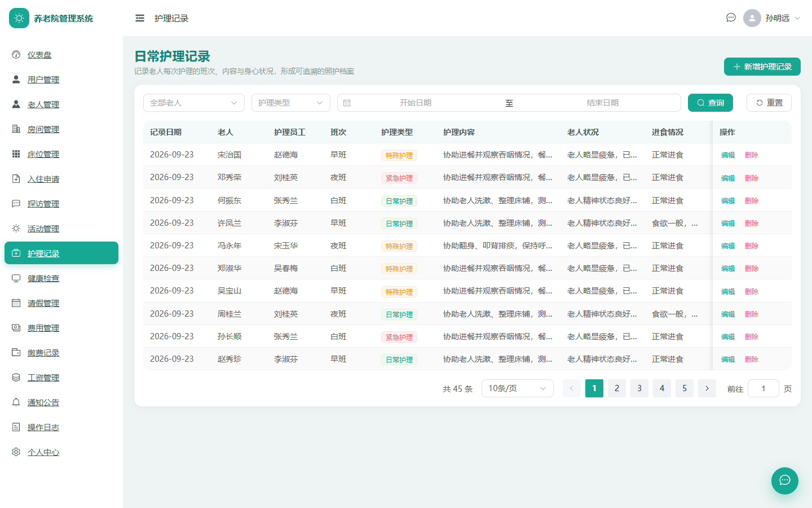Open the 10条/页 page size selector
812x508 pixels.
coord(518,388)
